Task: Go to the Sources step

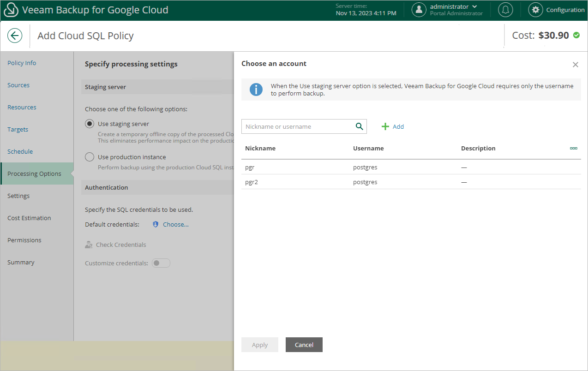Action: [18, 85]
